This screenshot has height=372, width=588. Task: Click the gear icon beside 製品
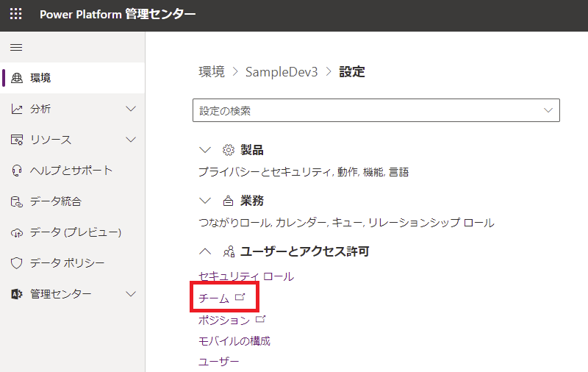228,150
